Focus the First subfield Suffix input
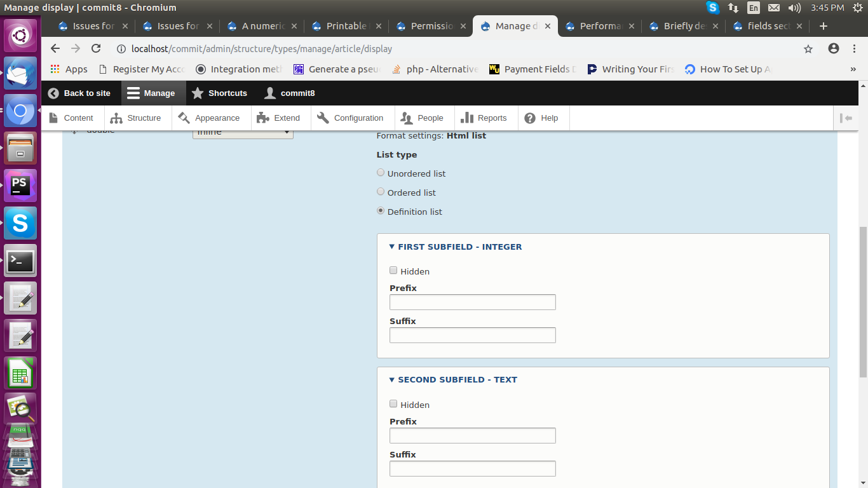Screen dimensions: 868x488 click(473, 335)
